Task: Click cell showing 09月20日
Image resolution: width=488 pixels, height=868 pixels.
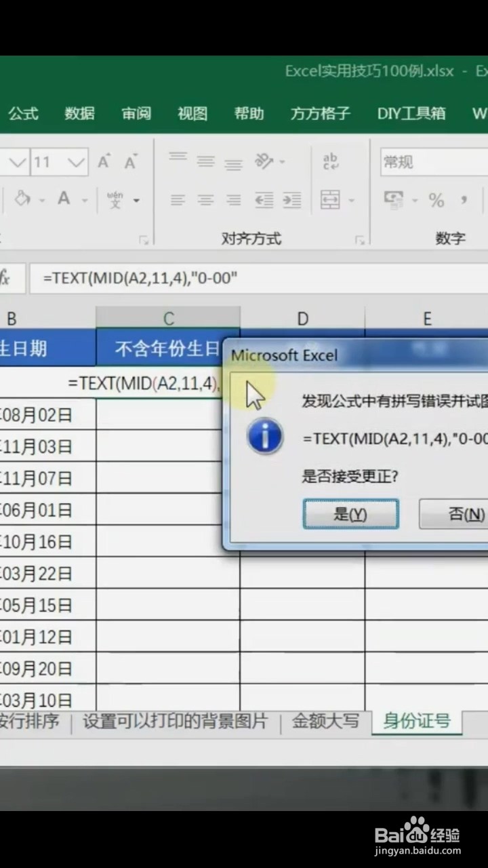Action: pyautogui.click(x=47, y=669)
